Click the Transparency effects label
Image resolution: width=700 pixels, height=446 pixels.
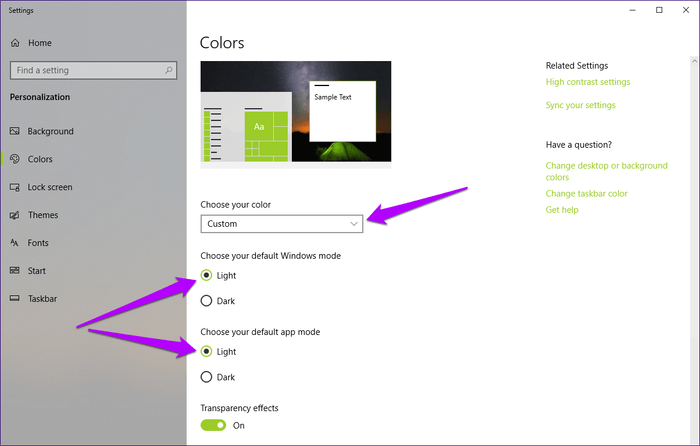coord(239,408)
